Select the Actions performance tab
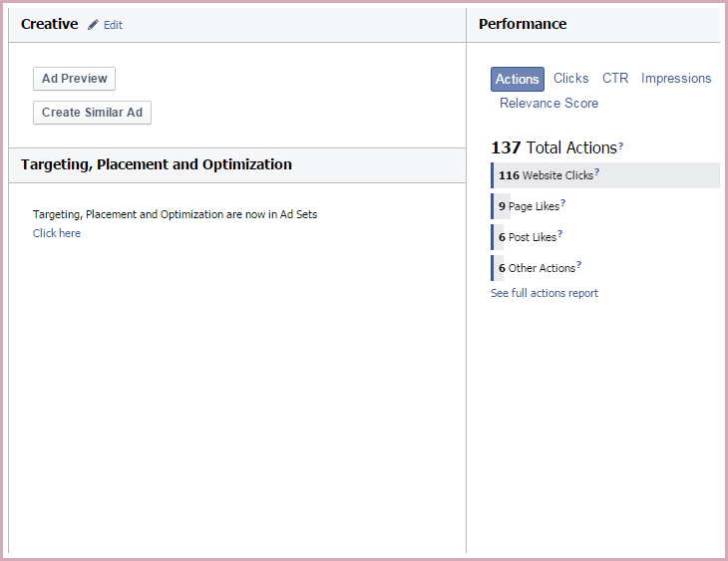 (x=518, y=79)
